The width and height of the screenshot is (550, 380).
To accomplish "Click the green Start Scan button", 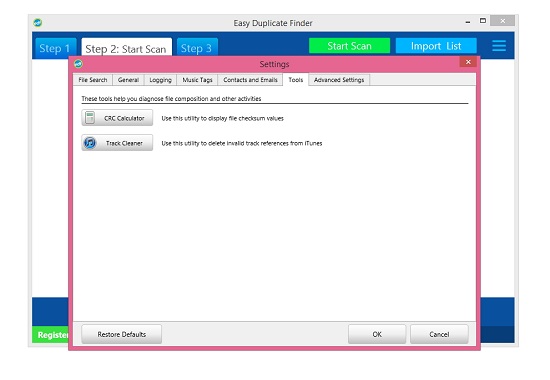I will [x=349, y=46].
